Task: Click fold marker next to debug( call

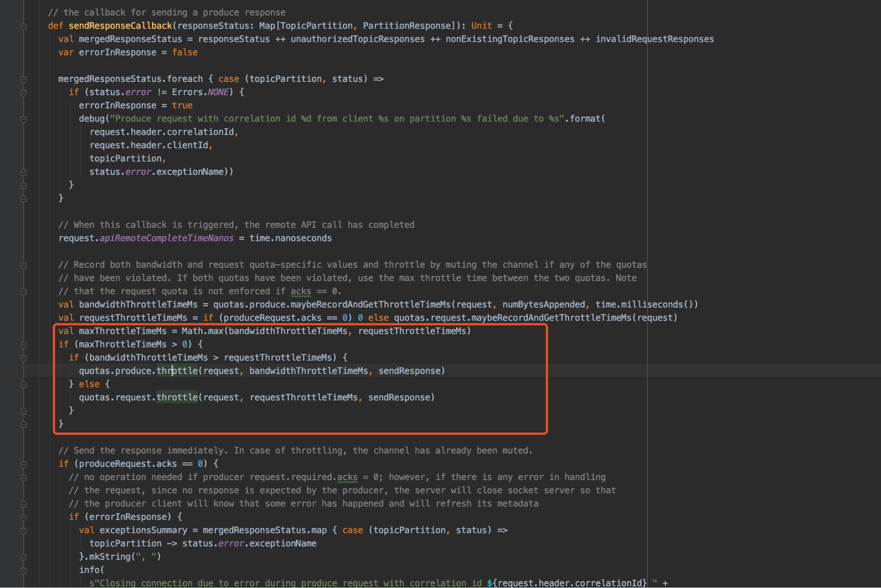Action: 24,119
